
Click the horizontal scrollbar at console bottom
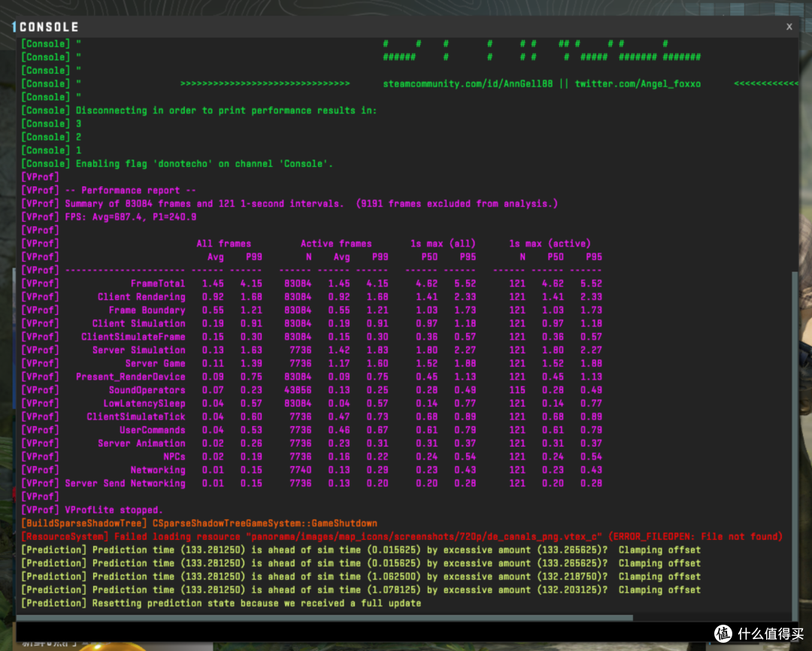325,618
